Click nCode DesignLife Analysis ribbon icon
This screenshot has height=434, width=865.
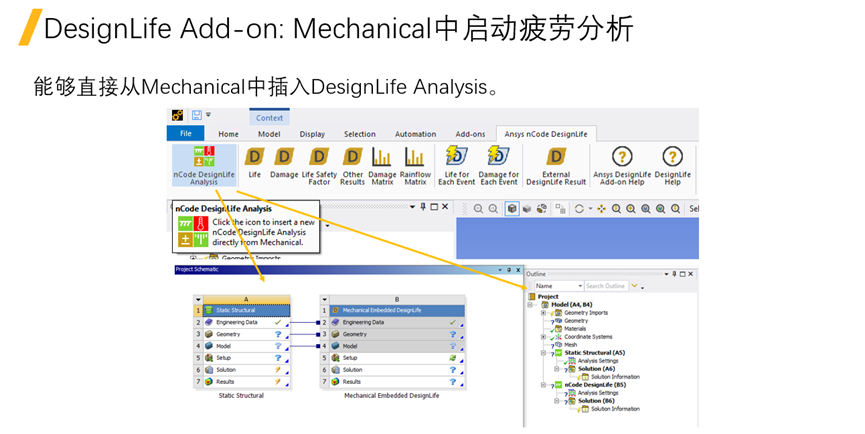point(204,165)
